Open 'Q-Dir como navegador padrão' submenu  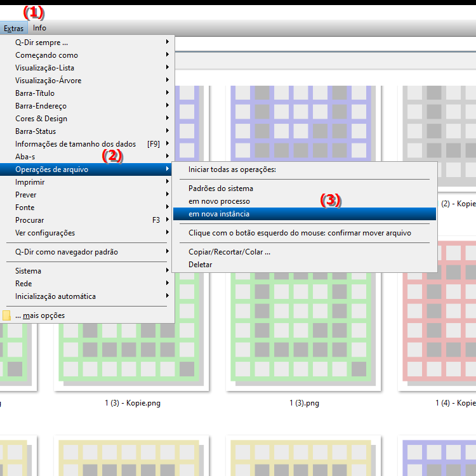point(67,252)
